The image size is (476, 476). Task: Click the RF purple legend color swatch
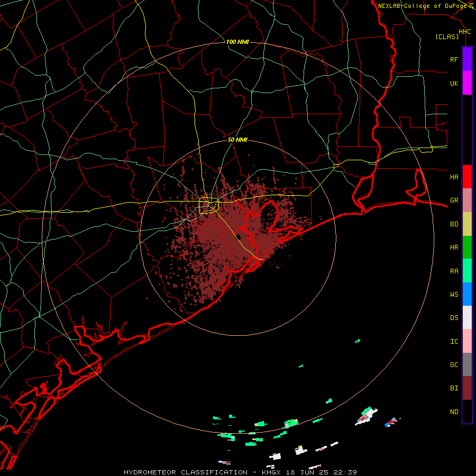pos(467,59)
